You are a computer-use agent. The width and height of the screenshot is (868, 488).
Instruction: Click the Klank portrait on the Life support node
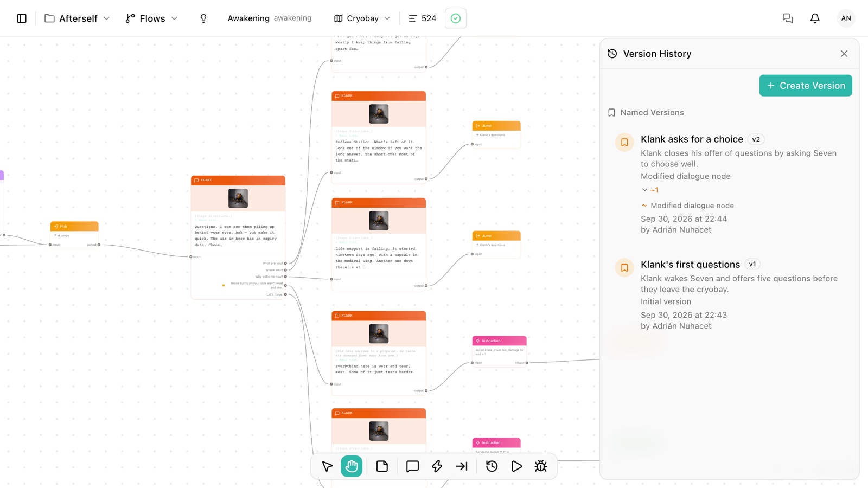[379, 221]
